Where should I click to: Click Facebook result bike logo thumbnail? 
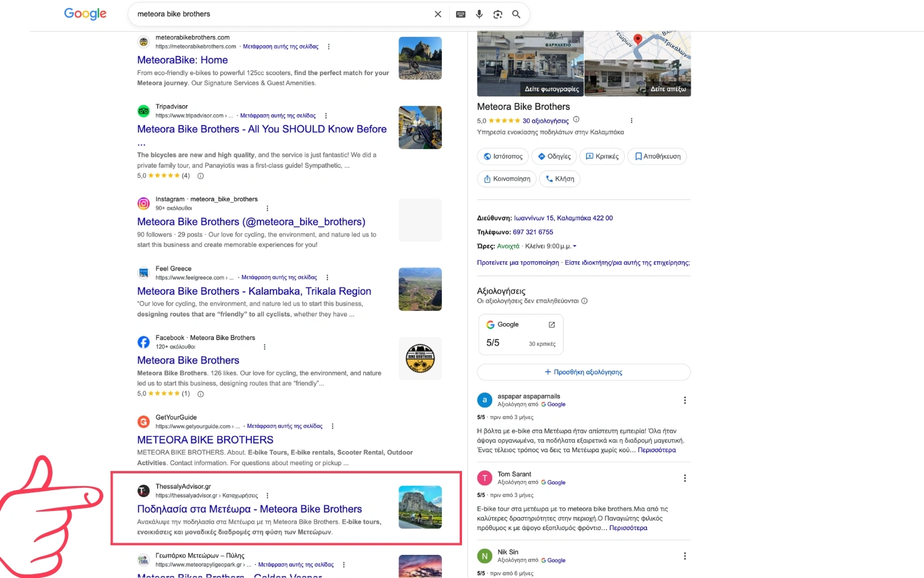tap(420, 358)
